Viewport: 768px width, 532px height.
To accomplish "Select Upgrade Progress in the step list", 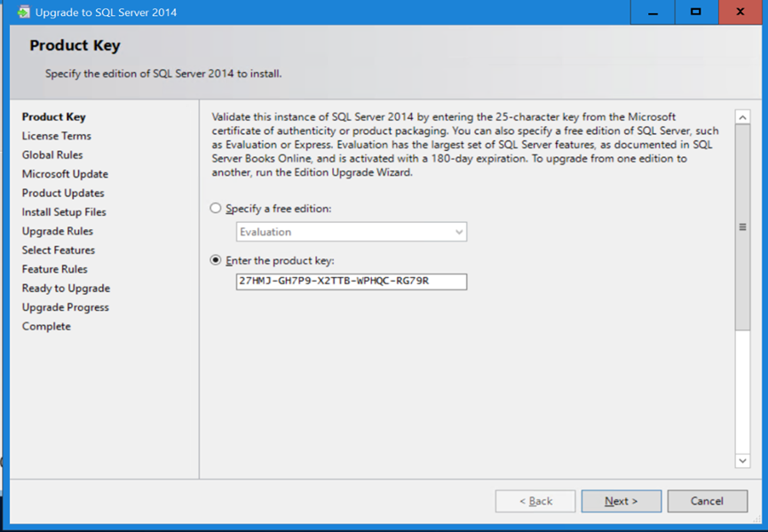I will point(66,307).
